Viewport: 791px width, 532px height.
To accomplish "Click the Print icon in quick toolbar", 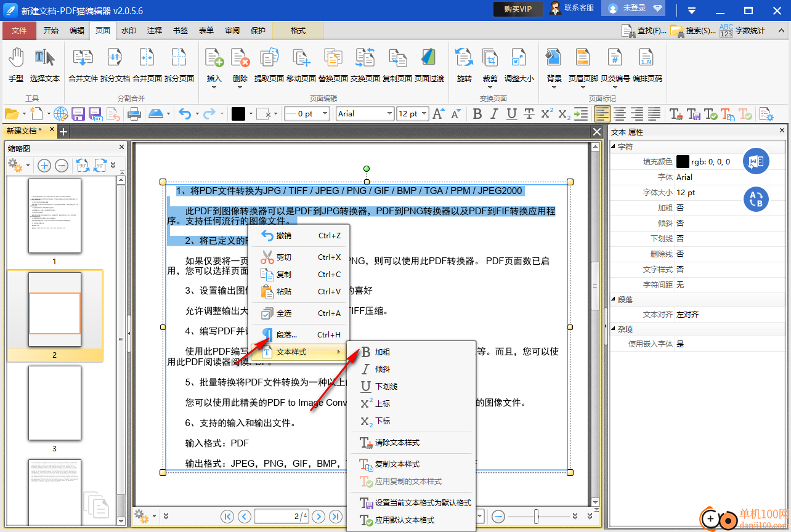I will [134, 114].
